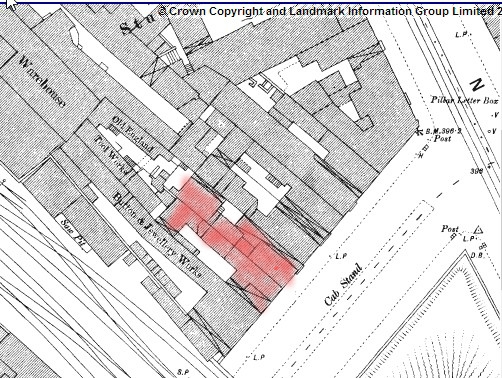Select the Old England building label
Viewport: 502px width, 378px height.
[133, 134]
